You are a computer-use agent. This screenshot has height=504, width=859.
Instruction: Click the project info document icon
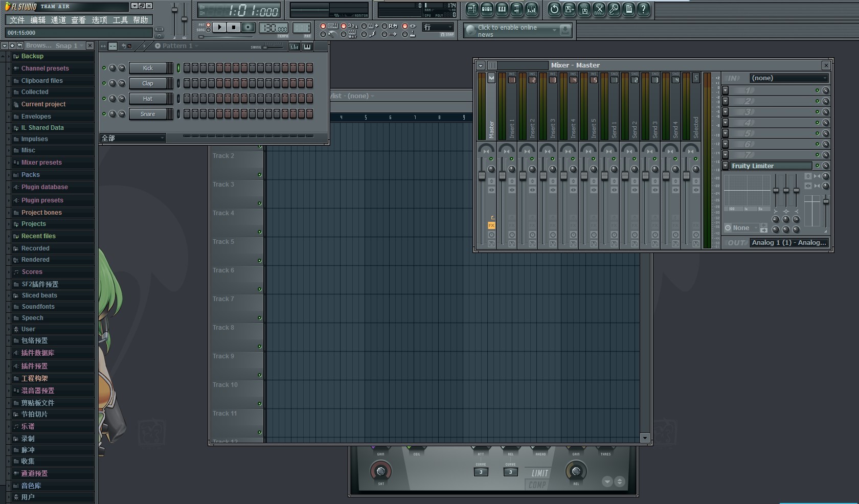pyautogui.click(x=629, y=9)
